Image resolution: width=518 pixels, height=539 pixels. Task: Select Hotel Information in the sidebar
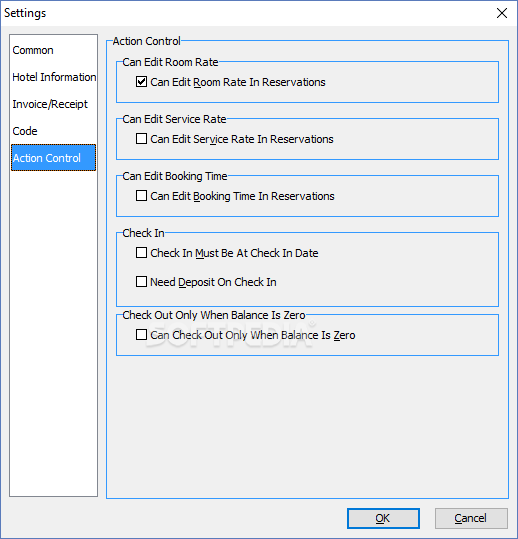[53, 77]
